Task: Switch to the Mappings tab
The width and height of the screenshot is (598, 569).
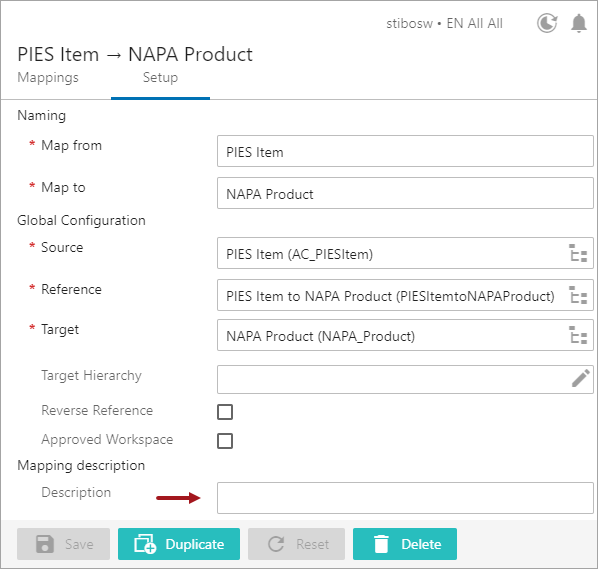Action: pyautogui.click(x=48, y=77)
